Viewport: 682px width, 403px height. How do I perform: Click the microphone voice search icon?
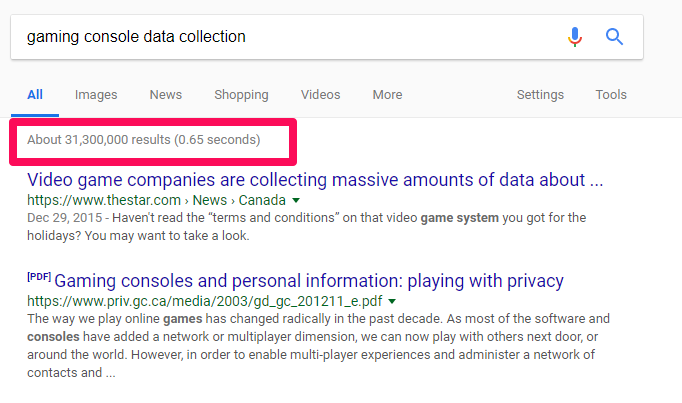574,37
